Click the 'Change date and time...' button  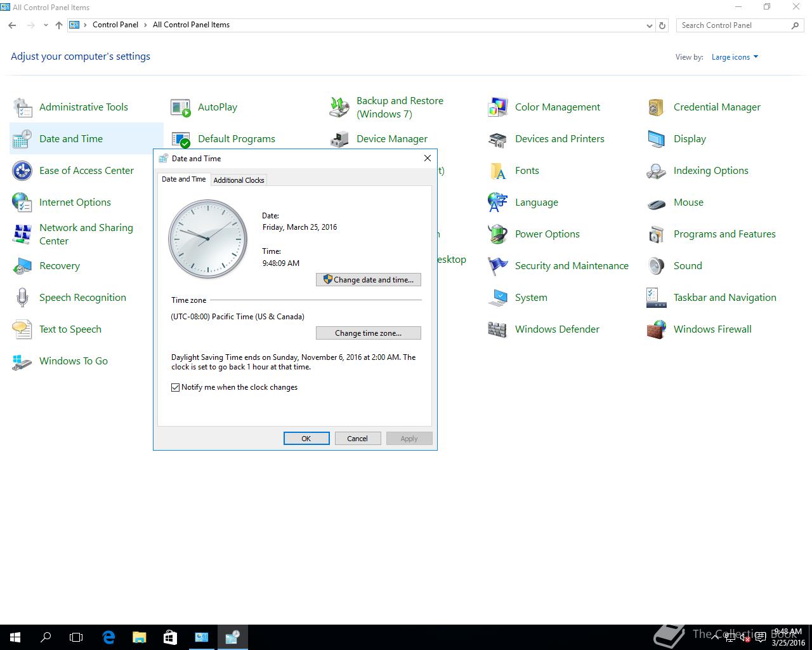[x=369, y=279]
